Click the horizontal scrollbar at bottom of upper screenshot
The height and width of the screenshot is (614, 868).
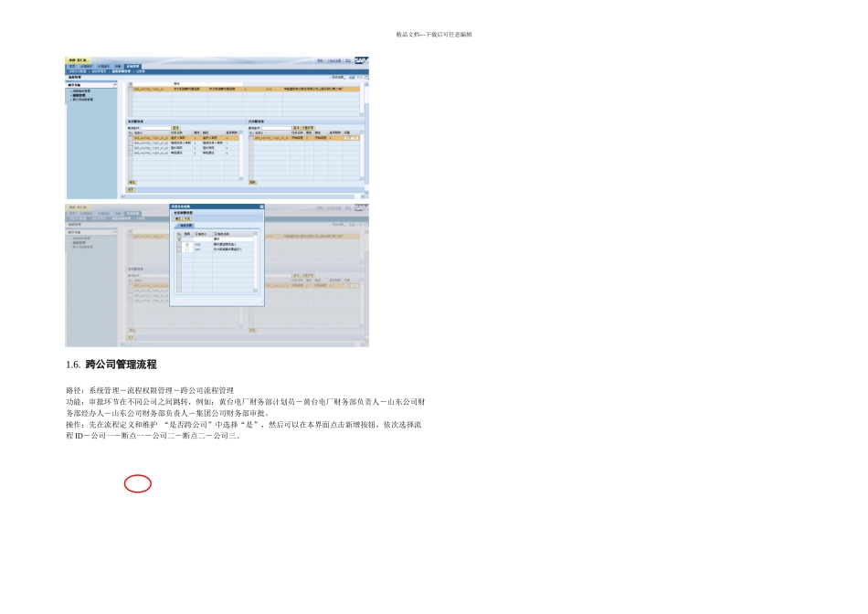pos(239,196)
